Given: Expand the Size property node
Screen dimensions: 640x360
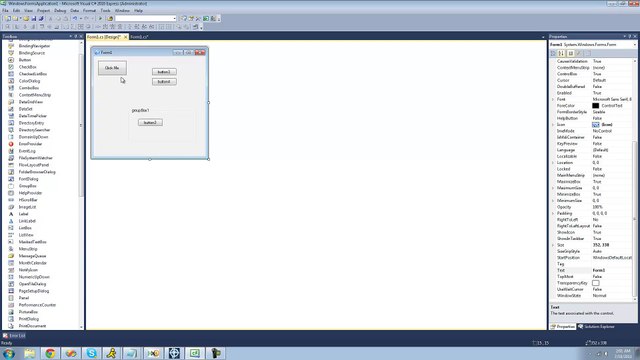Looking at the screenshot, I should point(553,245).
